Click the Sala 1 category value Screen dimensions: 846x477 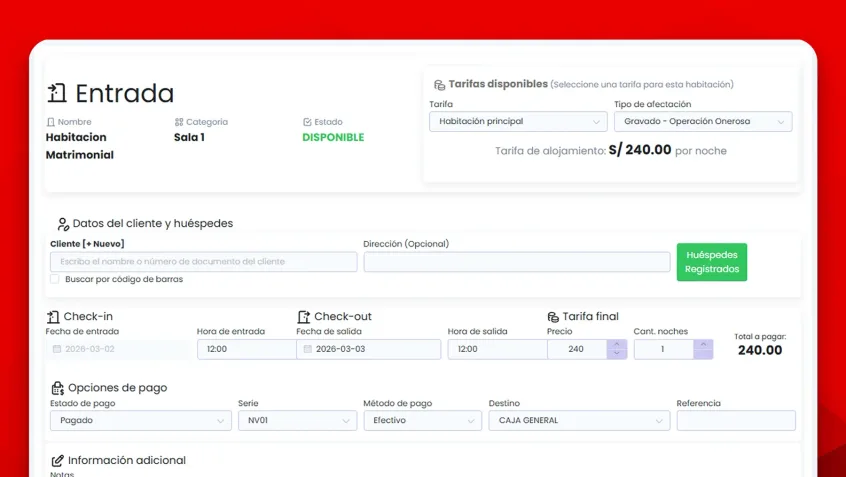click(189, 138)
